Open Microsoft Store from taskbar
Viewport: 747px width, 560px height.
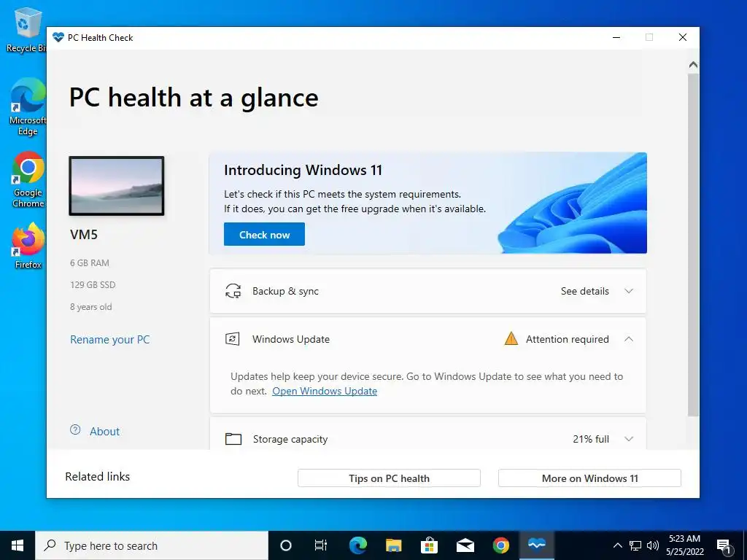(429, 545)
